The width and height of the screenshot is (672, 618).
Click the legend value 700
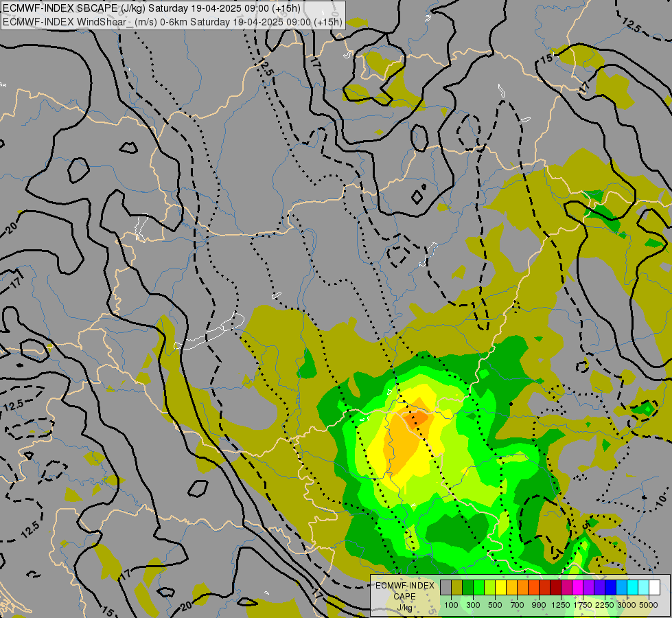(518, 605)
